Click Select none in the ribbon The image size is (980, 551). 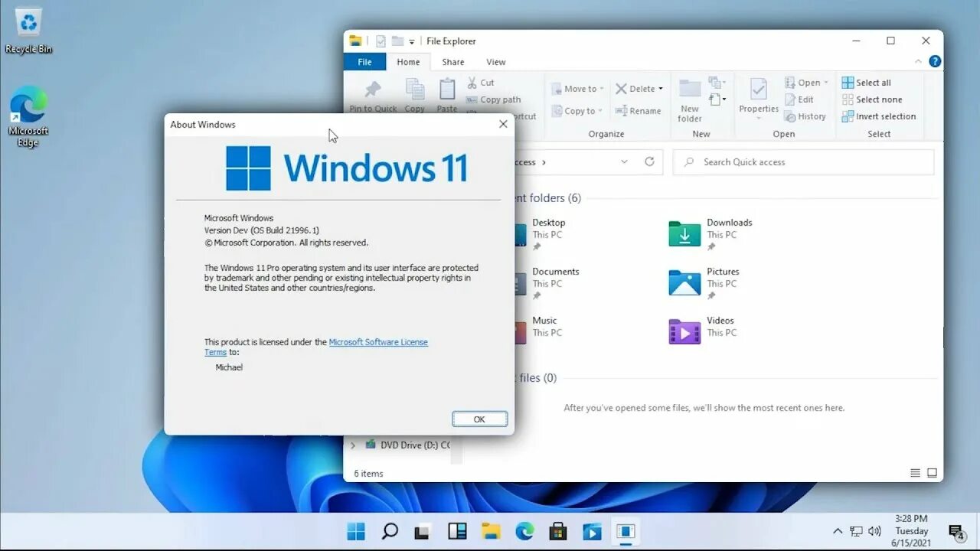(872, 99)
